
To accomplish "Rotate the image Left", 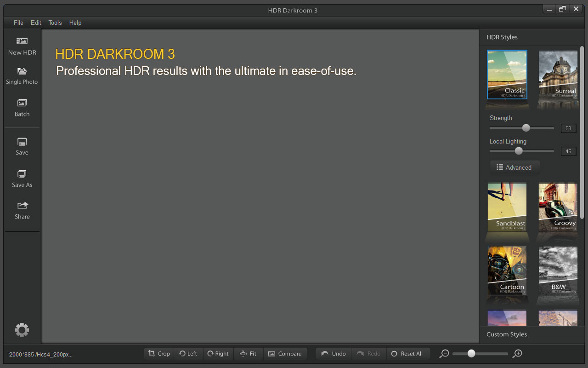I will point(188,354).
